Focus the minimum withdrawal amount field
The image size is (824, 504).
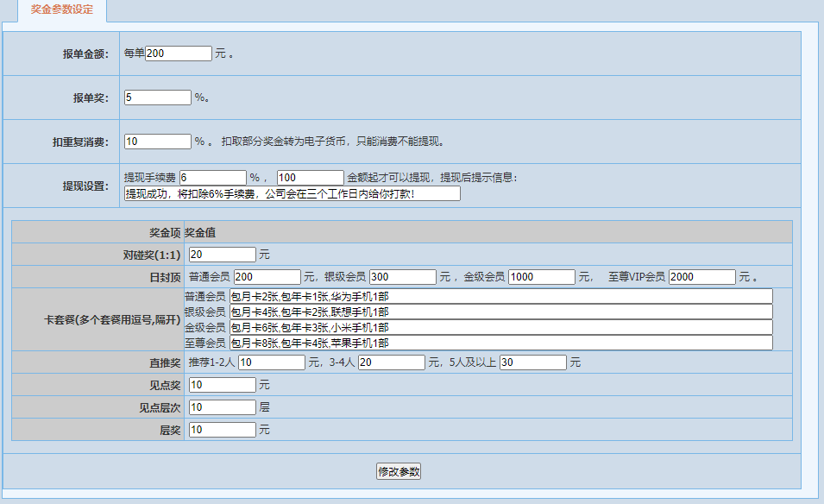click(311, 178)
